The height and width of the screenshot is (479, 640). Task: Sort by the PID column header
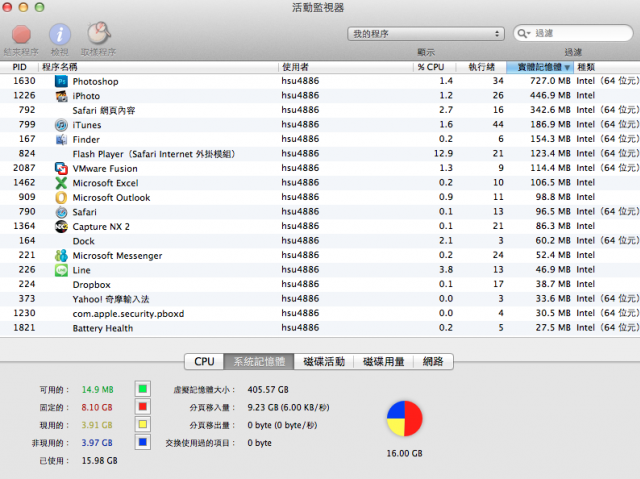point(19,67)
